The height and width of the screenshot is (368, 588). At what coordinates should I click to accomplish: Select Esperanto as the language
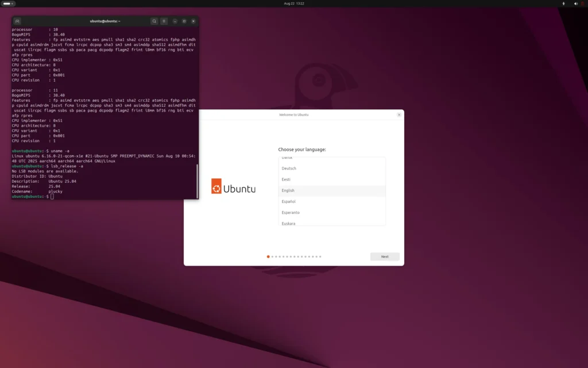[332, 212]
